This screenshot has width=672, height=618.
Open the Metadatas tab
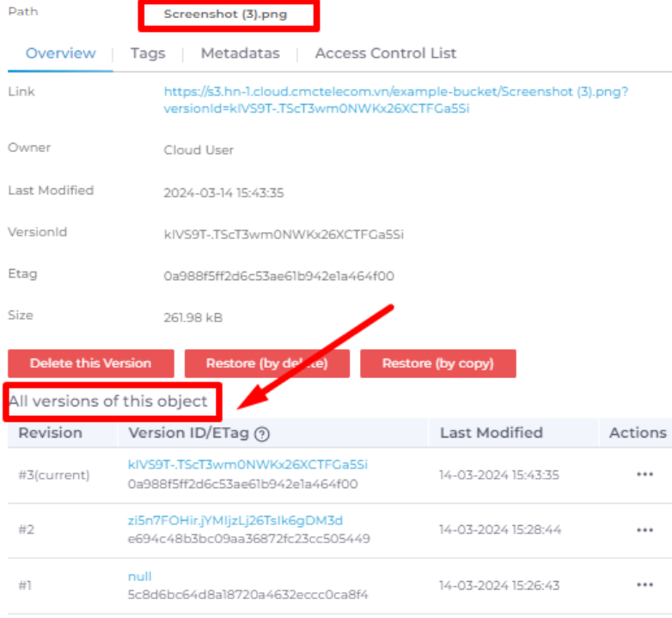click(240, 53)
